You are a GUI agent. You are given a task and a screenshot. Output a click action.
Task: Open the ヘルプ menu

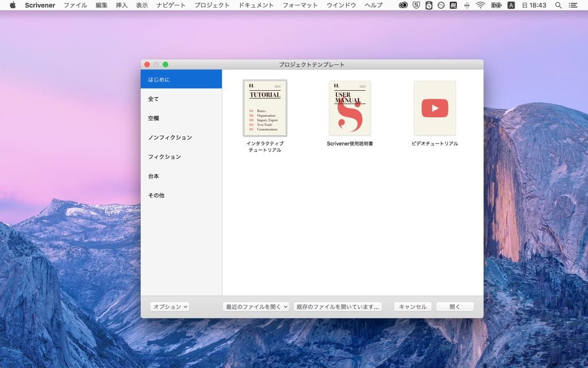pos(373,5)
